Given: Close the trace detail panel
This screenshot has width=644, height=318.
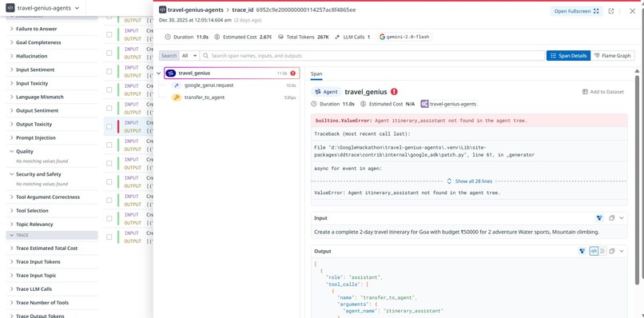Looking at the screenshot, I should click(x=632, y=11).
